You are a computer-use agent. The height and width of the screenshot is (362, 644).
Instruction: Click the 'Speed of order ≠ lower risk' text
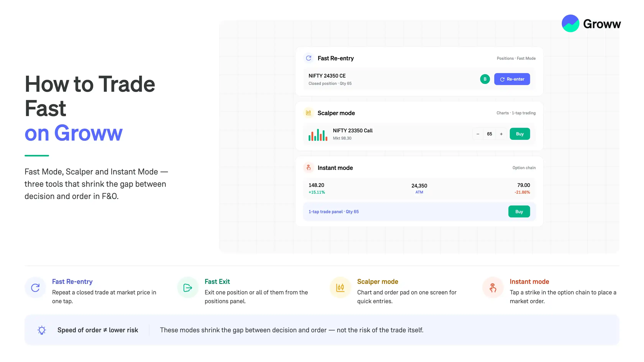(98, 330)
